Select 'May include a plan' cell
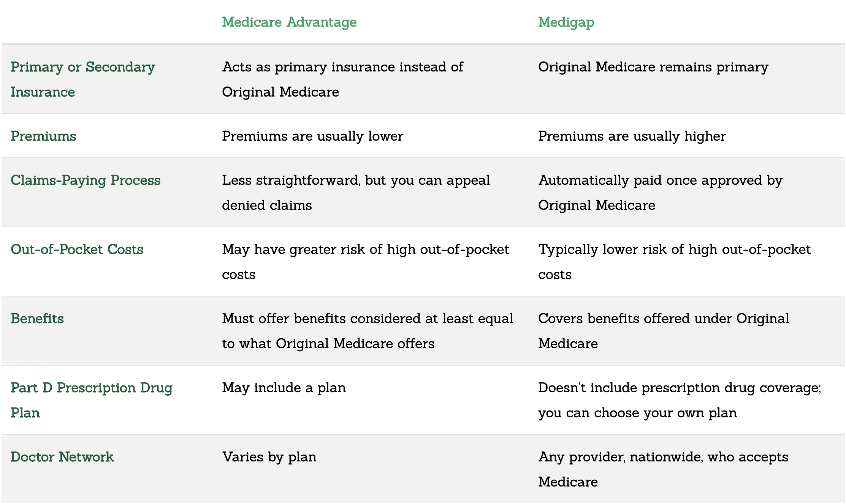This screenshot has height=504, width=846. coord(284,388)
